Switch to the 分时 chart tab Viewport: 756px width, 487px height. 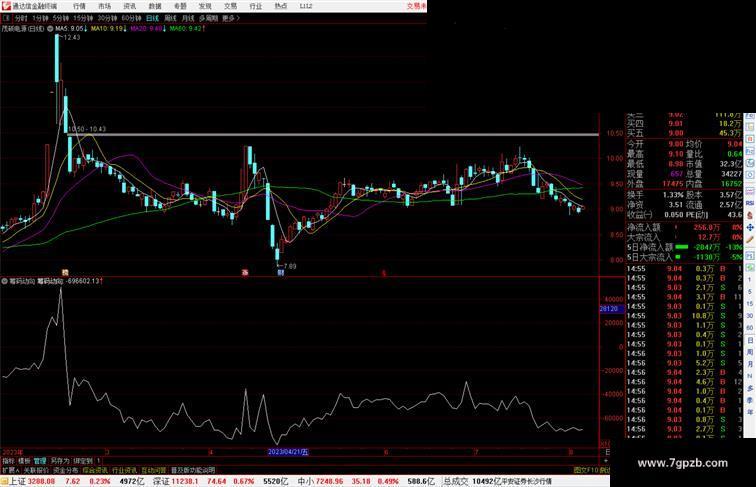point(21,18)
